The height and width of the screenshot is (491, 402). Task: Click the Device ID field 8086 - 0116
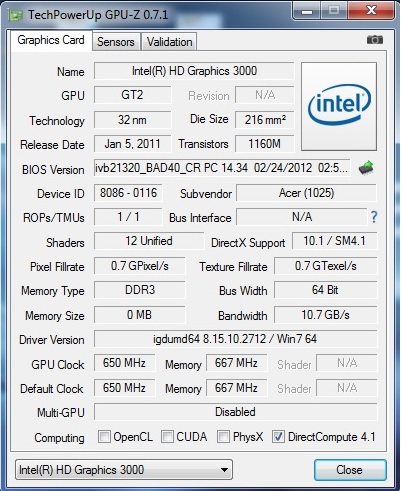[x=128, y=193]
